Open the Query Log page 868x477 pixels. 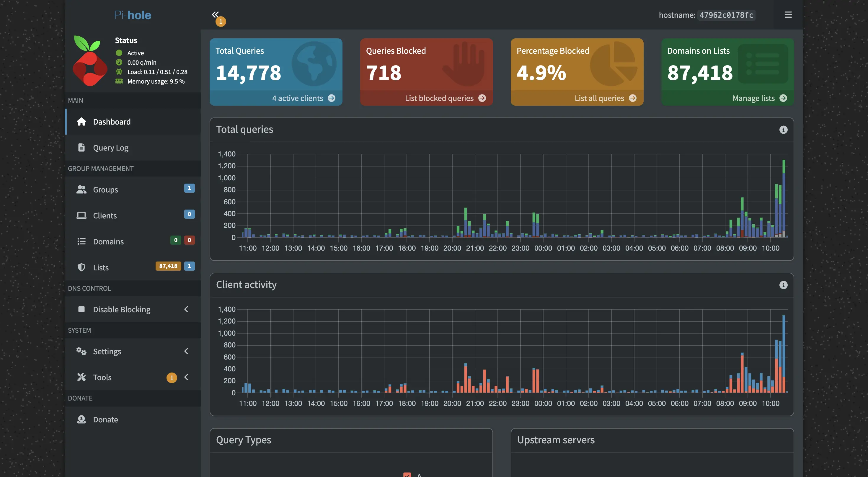pyautogui.click(x=110, y=148)
